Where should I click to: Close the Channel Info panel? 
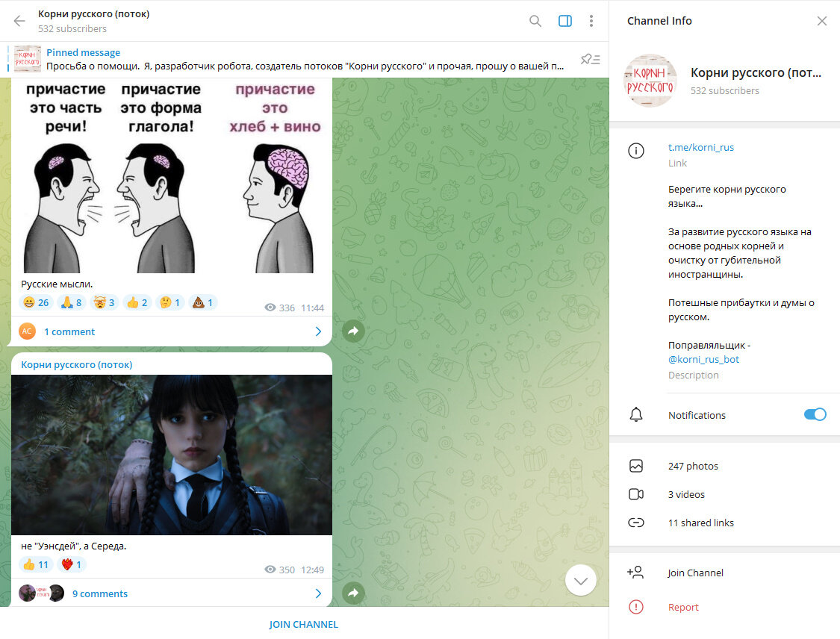pos(822,21)
